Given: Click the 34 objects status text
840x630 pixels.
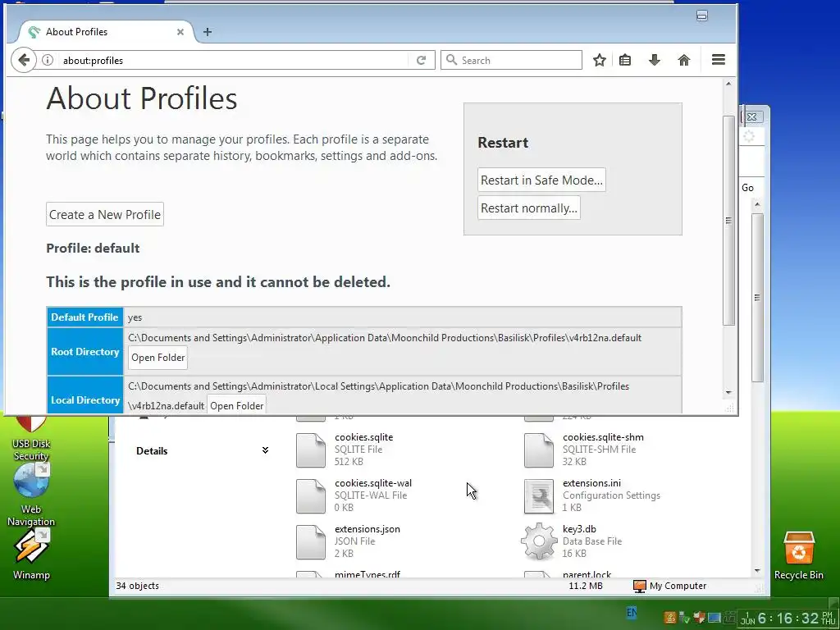Looking at the screenshot, I should (138, 586).
